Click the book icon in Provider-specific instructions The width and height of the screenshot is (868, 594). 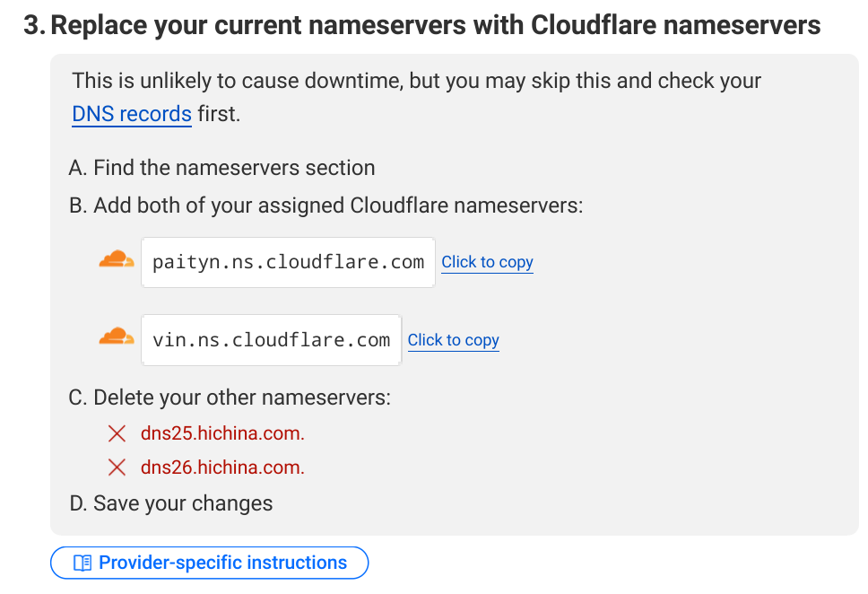(82, 563)
